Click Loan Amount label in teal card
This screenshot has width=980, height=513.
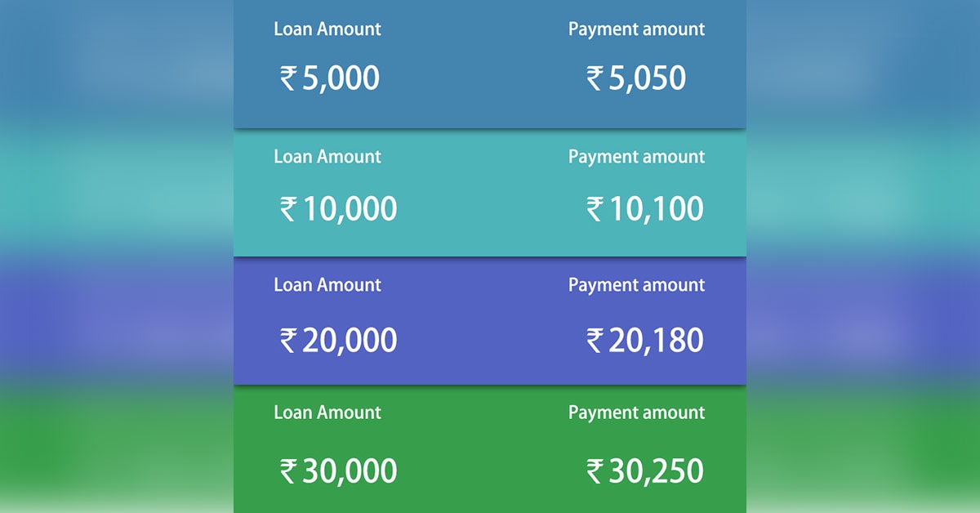327,156
